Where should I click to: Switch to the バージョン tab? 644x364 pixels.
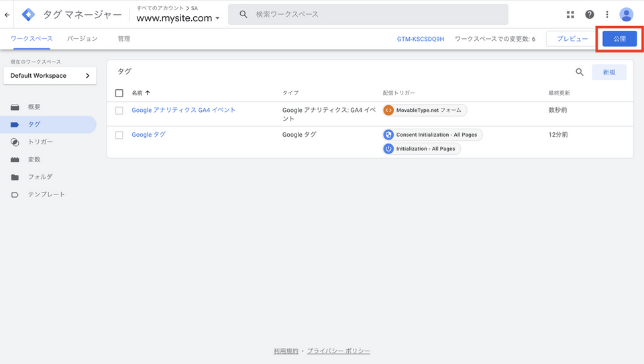[x=82, y=39]
